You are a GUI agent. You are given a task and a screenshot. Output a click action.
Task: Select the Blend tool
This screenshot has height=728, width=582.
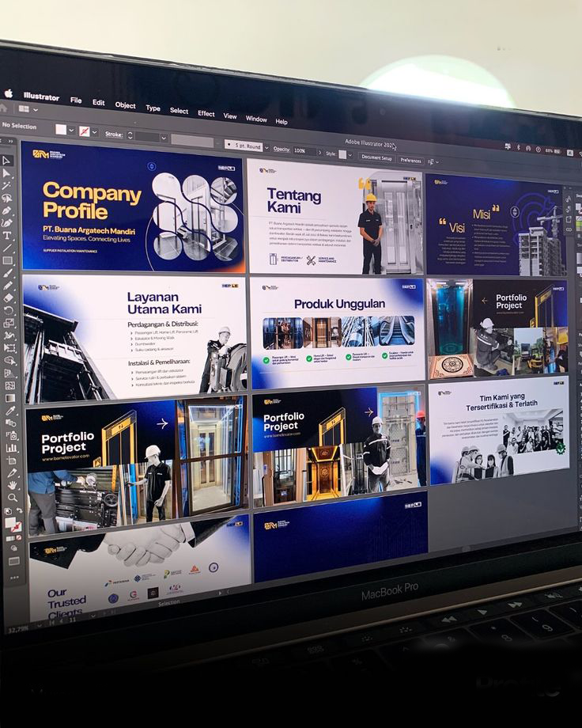(10, 423)
